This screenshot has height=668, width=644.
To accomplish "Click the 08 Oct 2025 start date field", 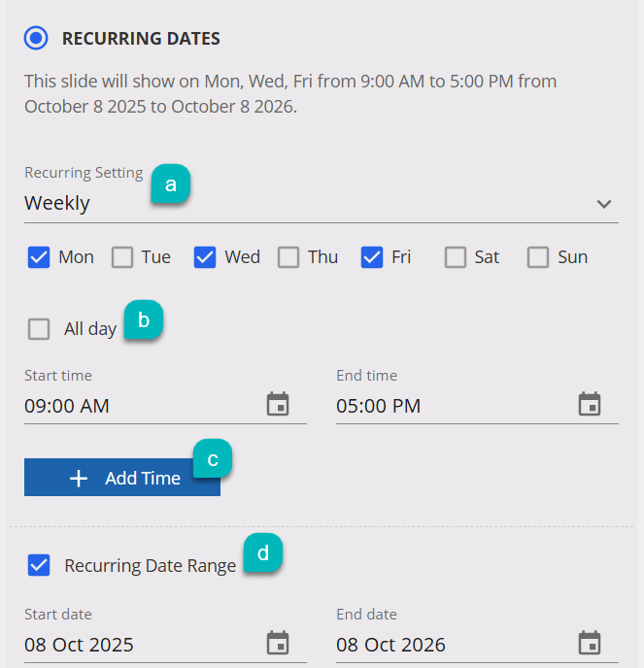I will (136, 645).
